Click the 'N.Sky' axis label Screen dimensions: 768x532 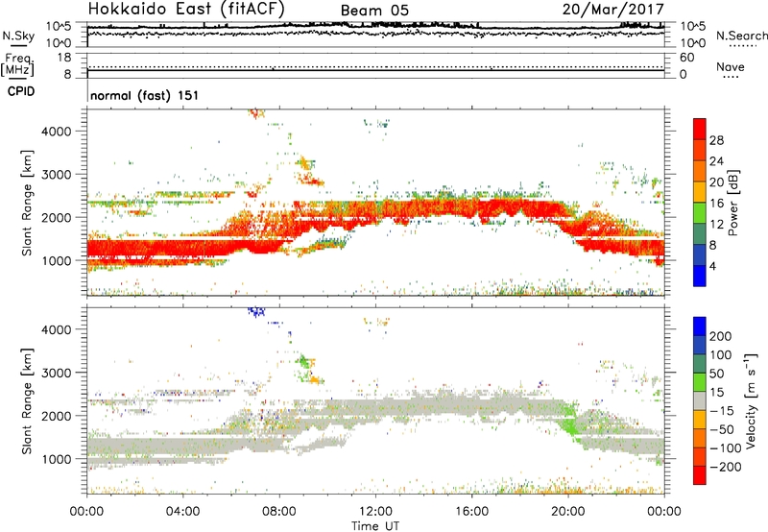coord(18,36)
